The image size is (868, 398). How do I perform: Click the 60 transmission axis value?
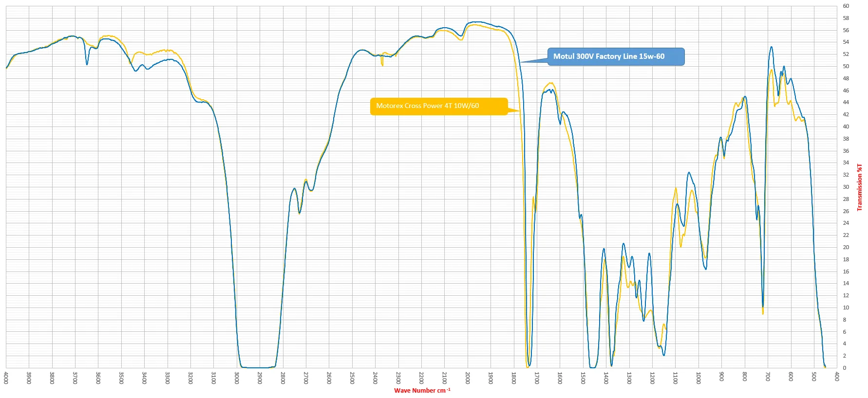tap(846, 6)
